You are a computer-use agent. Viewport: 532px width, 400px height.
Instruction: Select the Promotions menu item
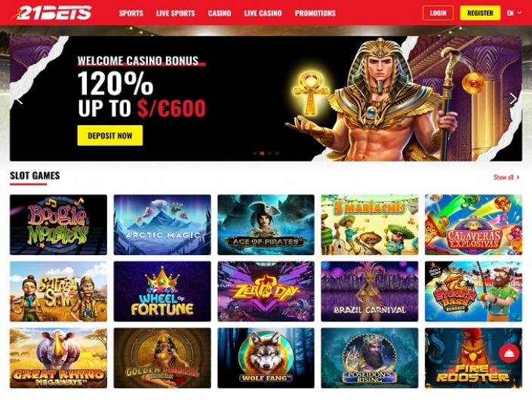(x=315, y=14)
